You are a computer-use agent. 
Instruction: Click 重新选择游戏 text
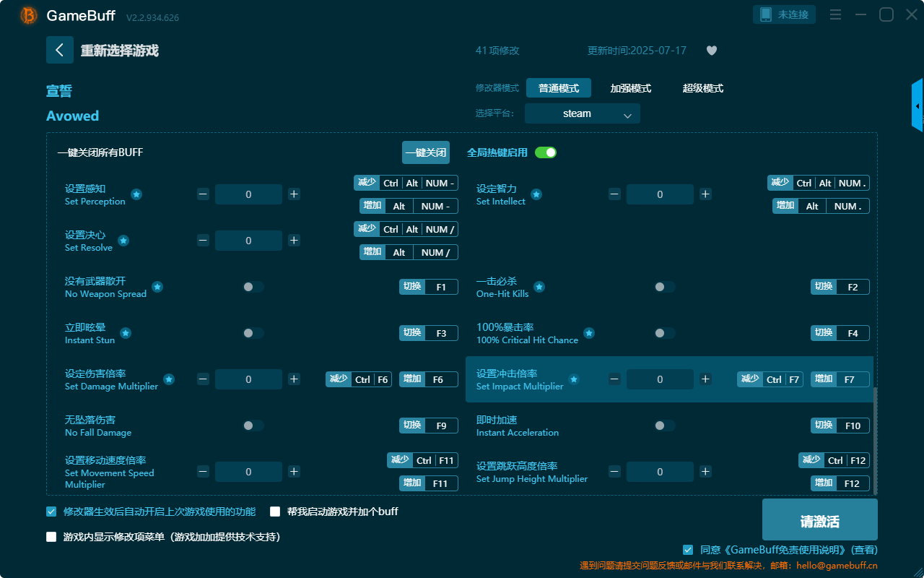tap(119, 51)
